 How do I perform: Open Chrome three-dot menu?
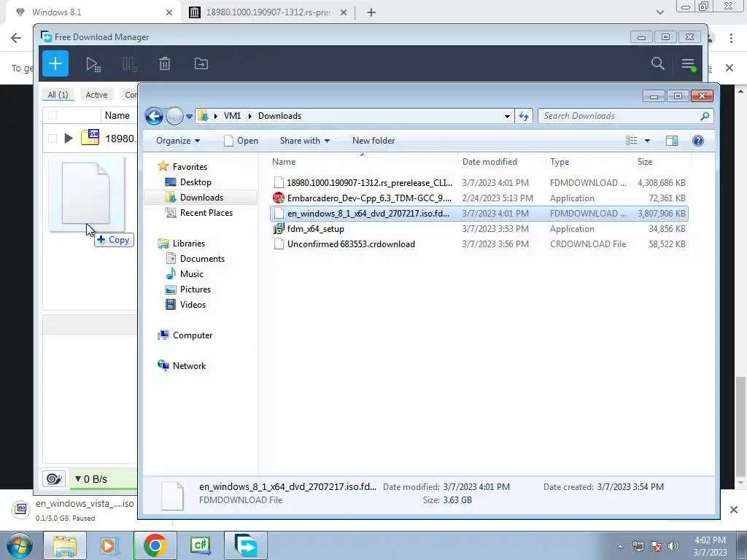[731, 38]
